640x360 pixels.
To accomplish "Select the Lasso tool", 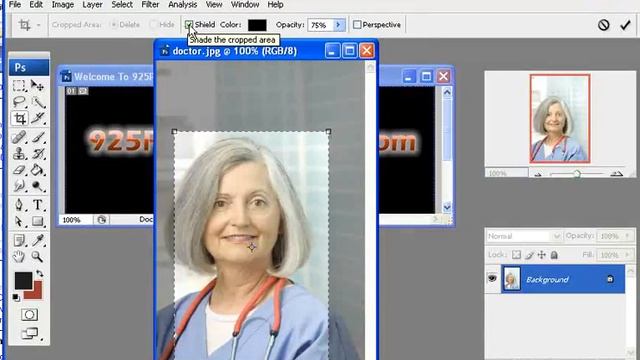I will (19, 102).
